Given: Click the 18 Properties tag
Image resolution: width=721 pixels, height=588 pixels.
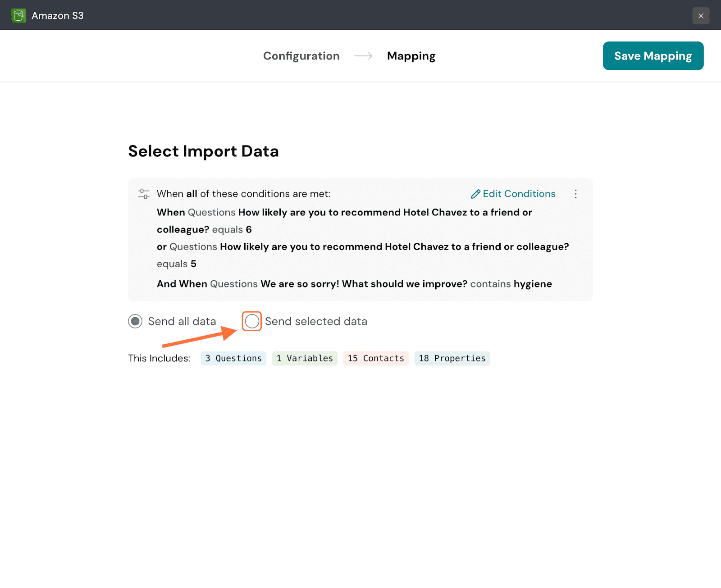Looking at the screenshot, I should pyautogui.click(x=452, y=358).
